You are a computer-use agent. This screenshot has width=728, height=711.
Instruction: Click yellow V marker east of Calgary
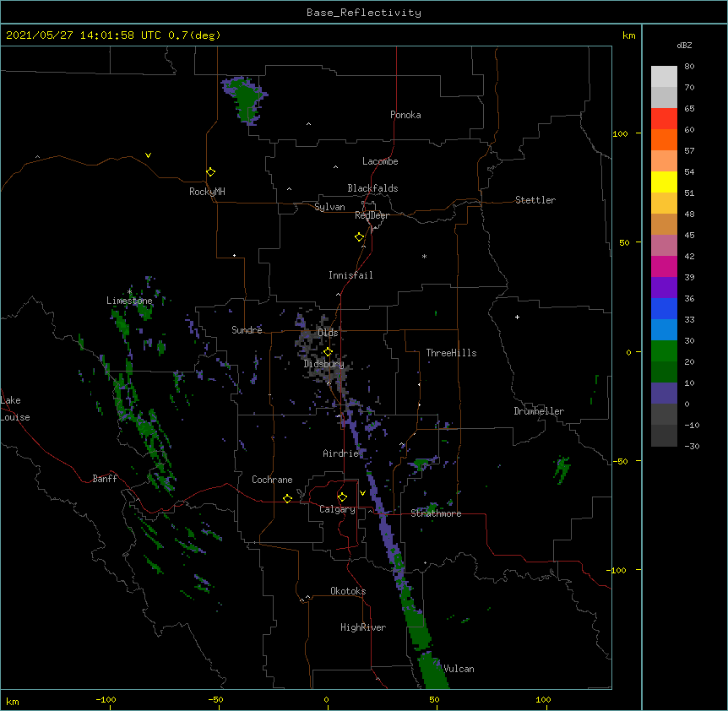(362, 493)
